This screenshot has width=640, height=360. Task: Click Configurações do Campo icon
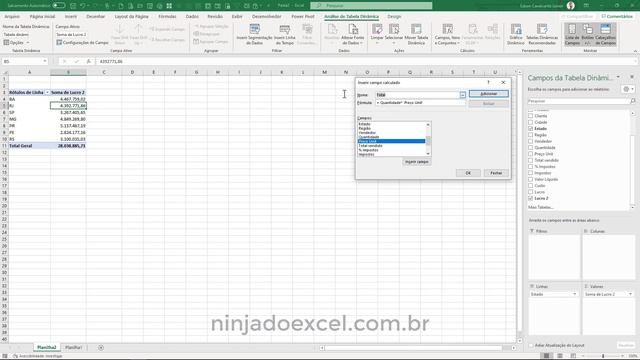(59, 42)
